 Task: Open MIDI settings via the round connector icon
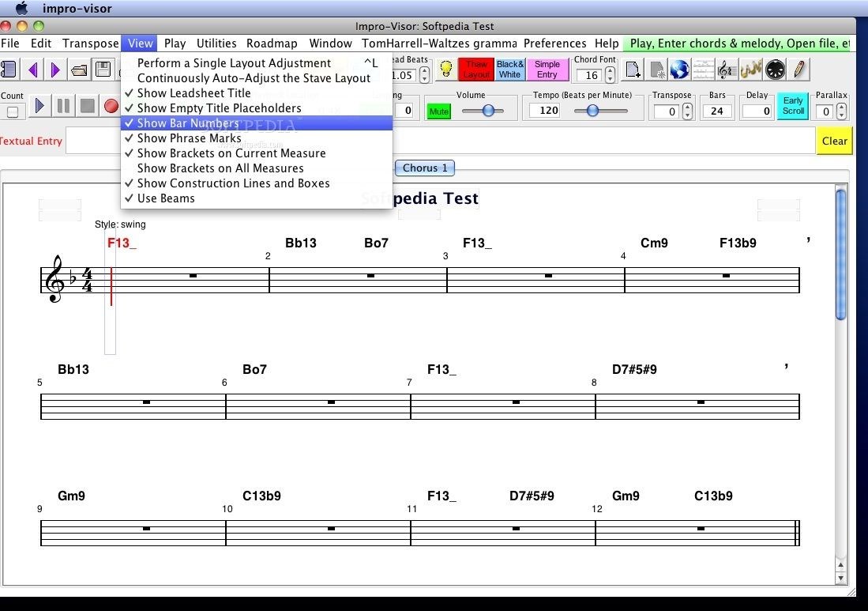click(775, 70)
